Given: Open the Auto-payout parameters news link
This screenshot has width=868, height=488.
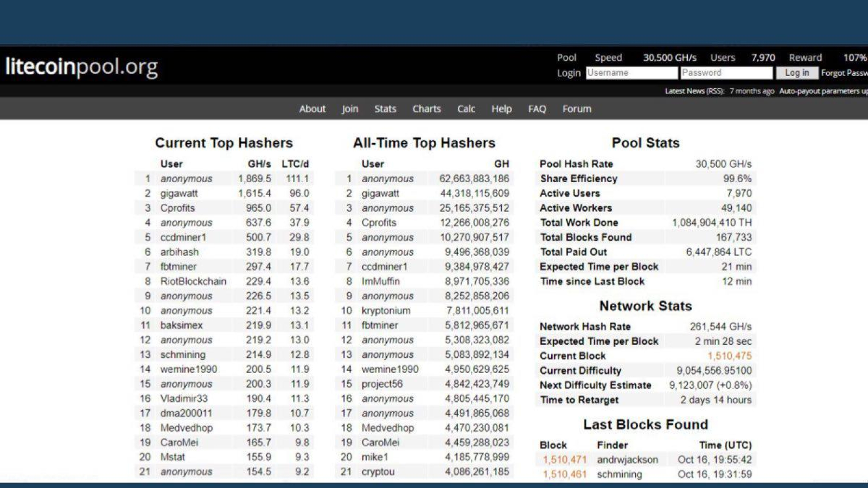Looking at the screenshot, I should point(824,91).
